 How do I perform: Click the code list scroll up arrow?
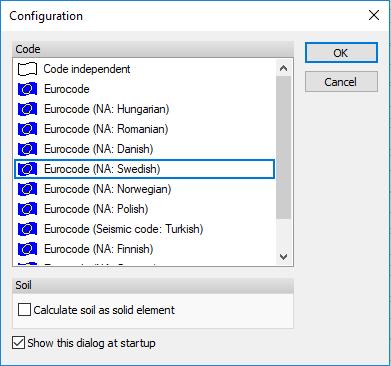tap(284, 68)
